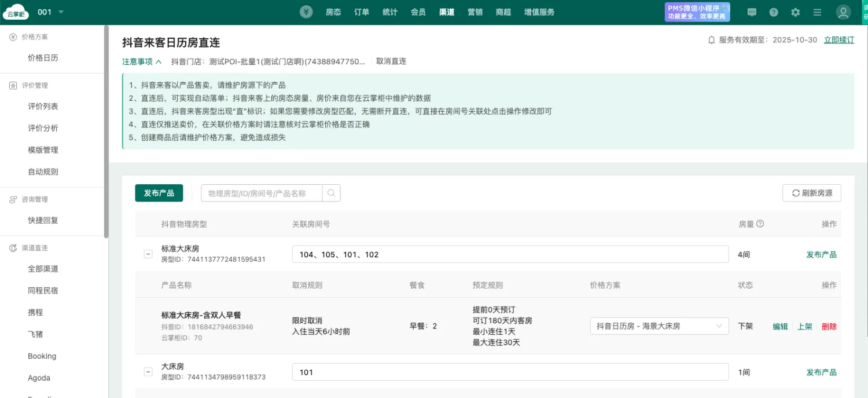Click the 咨询管理 sidebar section icon
Image resolution: width=868 pixels, height=398 pixels.
pos(13,199)
